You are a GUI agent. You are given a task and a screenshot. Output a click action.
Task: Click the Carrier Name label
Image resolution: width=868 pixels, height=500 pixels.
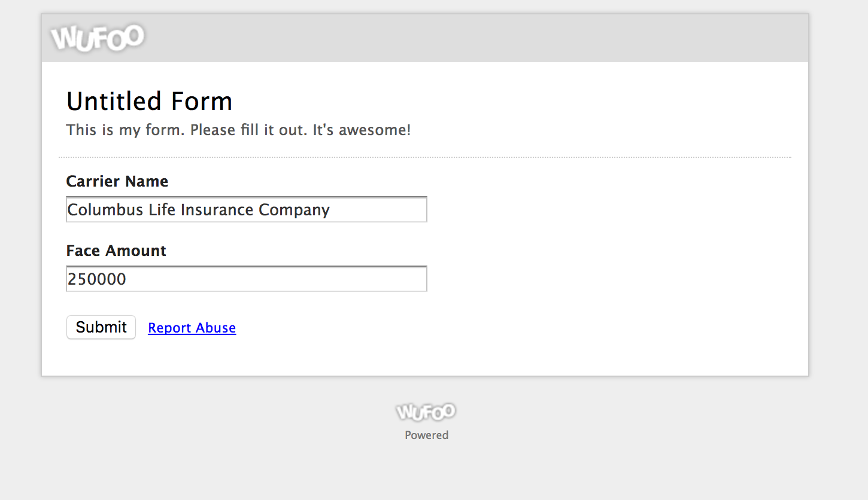tap(117, 181)
